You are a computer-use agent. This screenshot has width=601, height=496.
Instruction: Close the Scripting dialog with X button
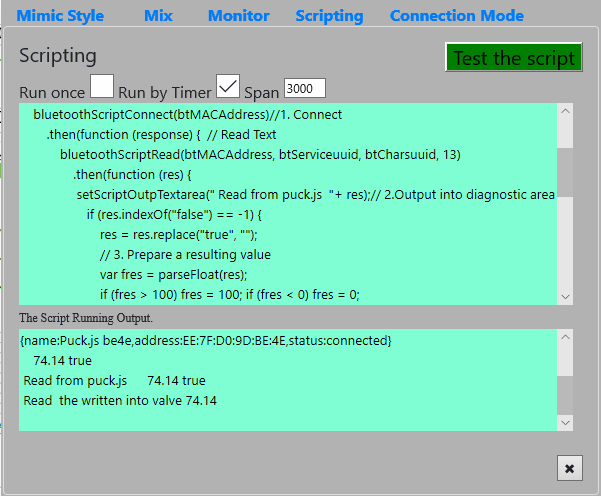pos(570,468)
